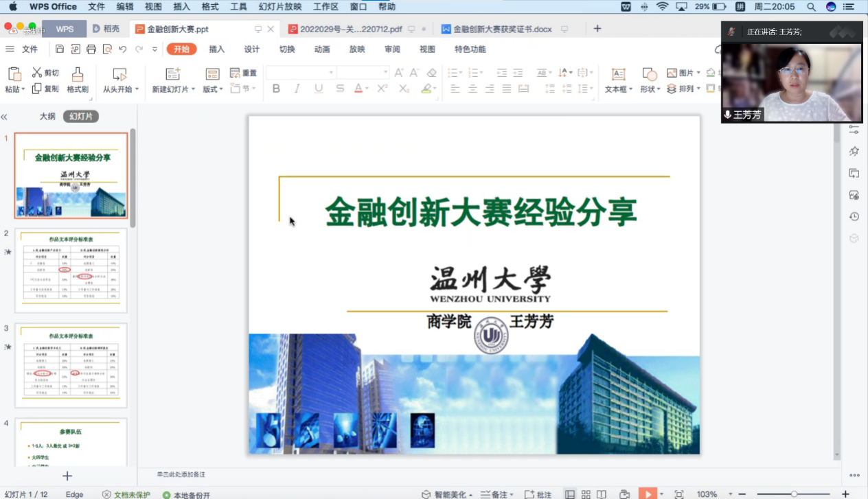Click the Reset (重置) slide icon

(x=235, y=73)
